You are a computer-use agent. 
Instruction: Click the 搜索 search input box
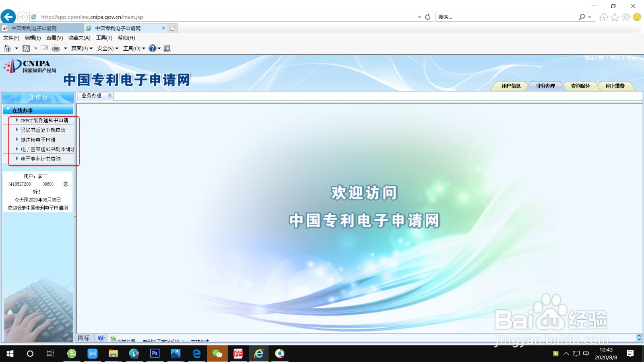pyautogui.click(x=506, y=17)
